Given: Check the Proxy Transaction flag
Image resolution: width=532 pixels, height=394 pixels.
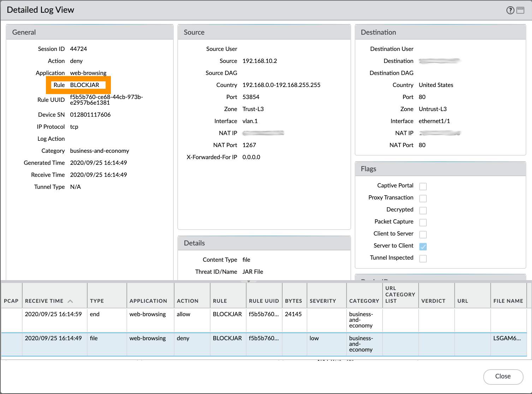Looking at the screenshot, I should point(423,198).
